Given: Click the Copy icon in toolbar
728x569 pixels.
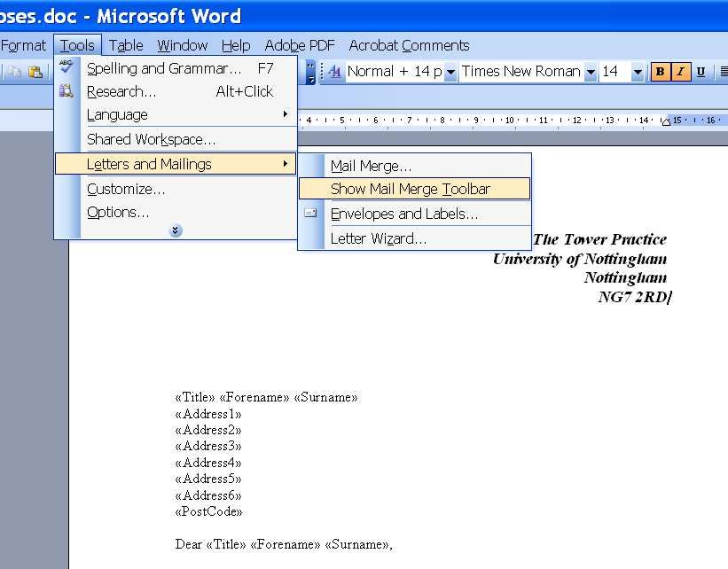Looking at the screenshot, I should coord(15,72).
